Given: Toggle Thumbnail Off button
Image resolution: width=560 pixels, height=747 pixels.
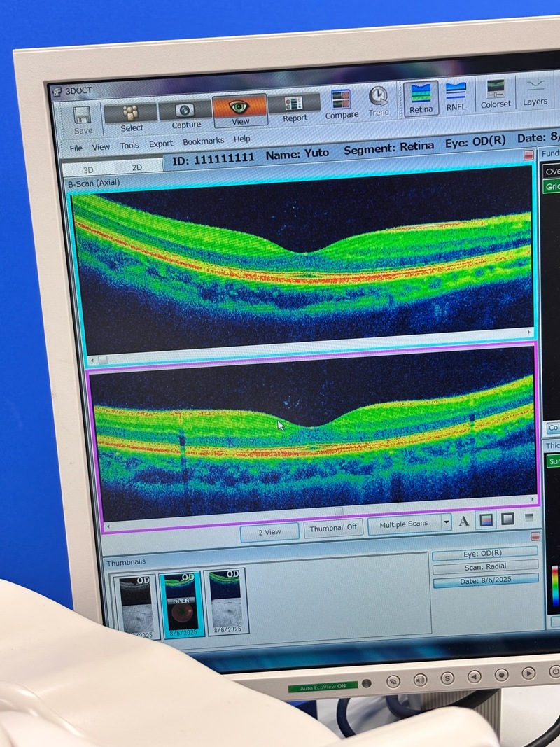Looking at the screenshot, I should pos(333,529).
